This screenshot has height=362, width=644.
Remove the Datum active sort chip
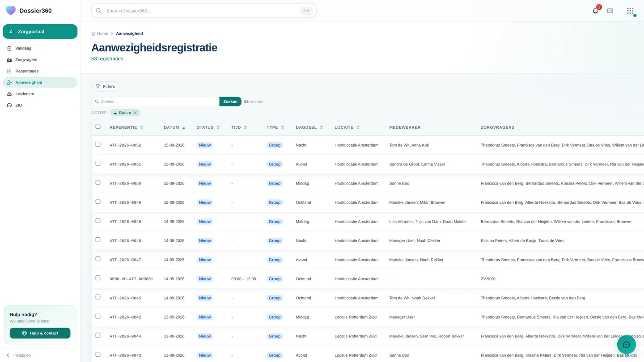(x=135, y=113)
